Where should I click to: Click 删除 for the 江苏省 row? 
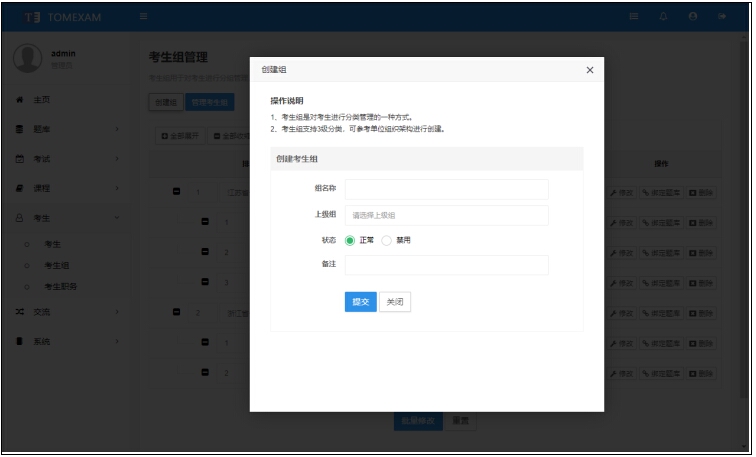(x=701, y=193)
